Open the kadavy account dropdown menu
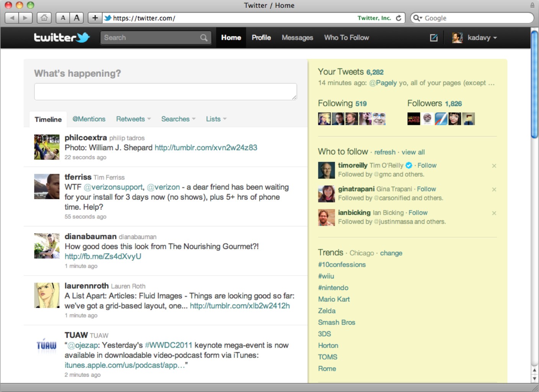The height and width of the screenshot is (392, 539). tap(482, 37)
